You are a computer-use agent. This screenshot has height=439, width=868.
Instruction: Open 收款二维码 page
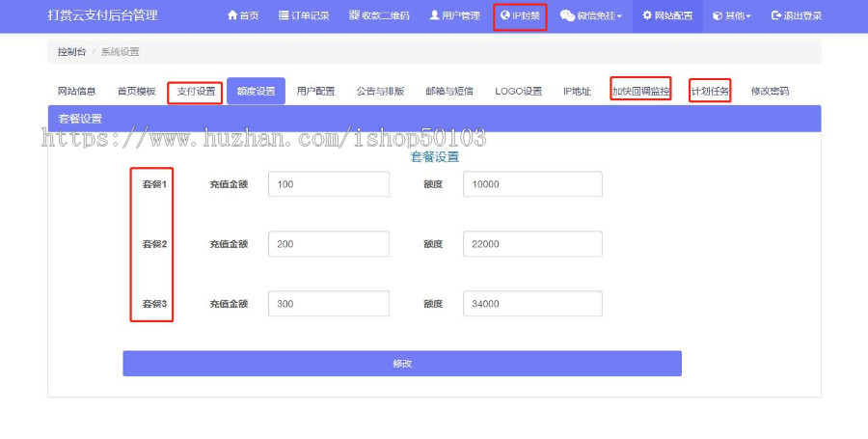coord(379,15)
